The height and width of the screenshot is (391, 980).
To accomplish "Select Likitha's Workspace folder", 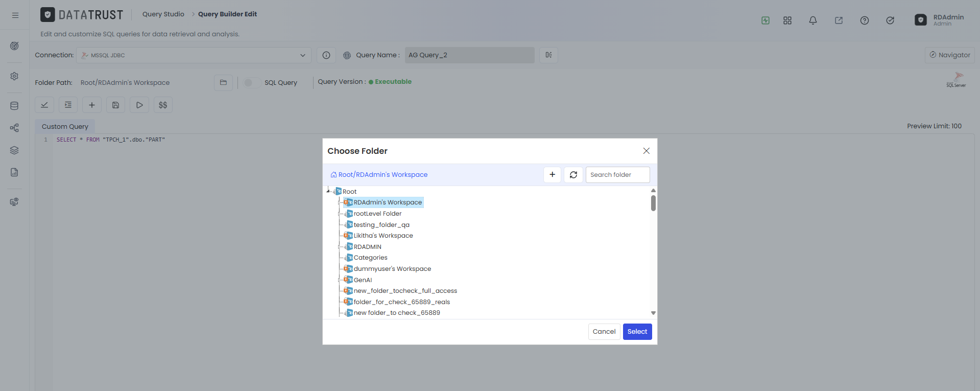I will click(x=383, y=236).
